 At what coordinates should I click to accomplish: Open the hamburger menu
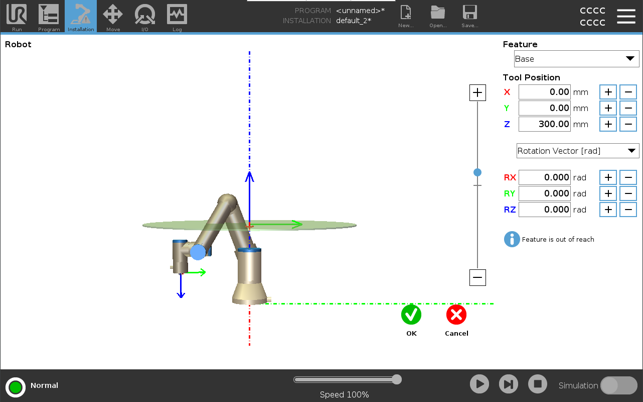click(626, 16)
